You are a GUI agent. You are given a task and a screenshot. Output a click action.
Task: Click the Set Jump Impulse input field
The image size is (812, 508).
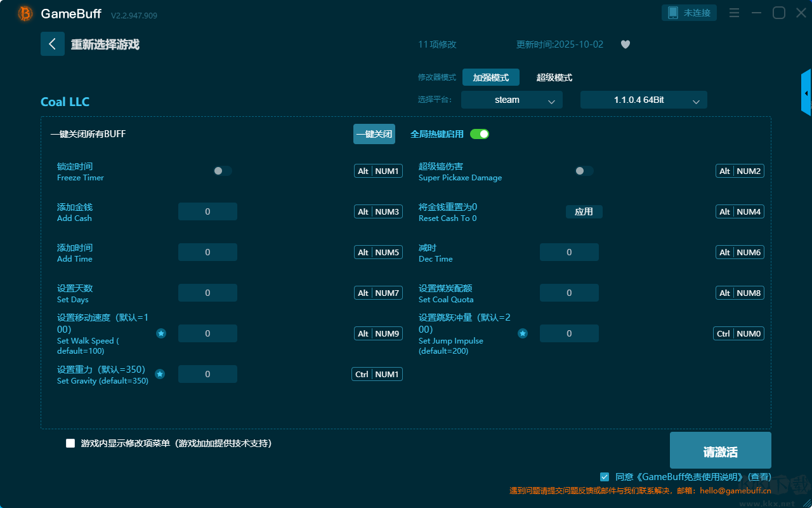pos(569,333)
